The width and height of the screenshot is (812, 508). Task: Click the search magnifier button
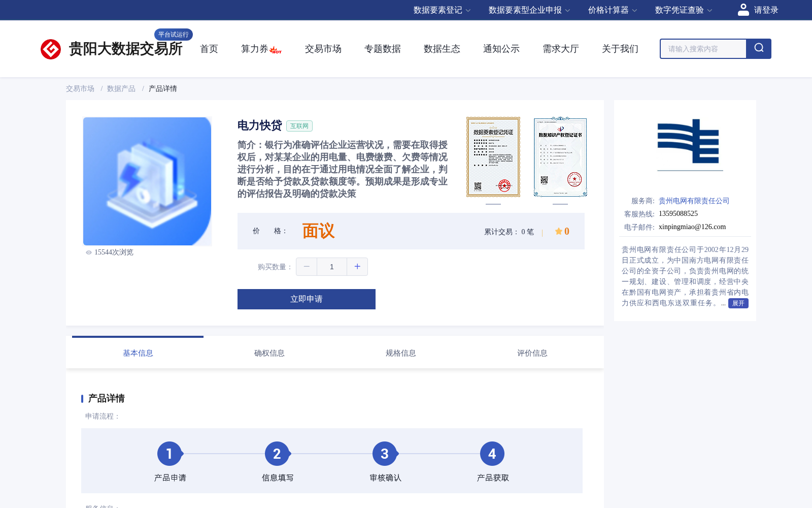tap(759, 49)
